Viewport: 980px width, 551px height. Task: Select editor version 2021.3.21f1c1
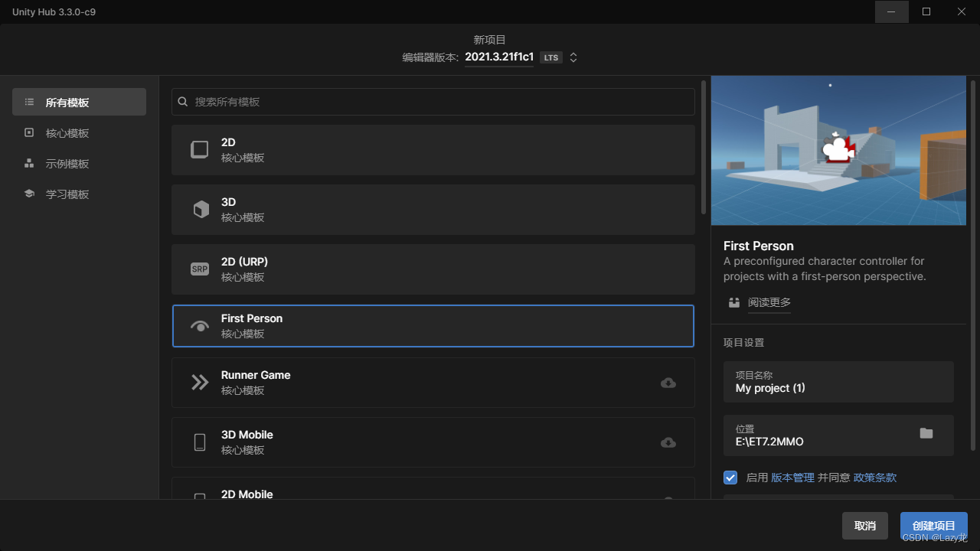pos(499,57)
